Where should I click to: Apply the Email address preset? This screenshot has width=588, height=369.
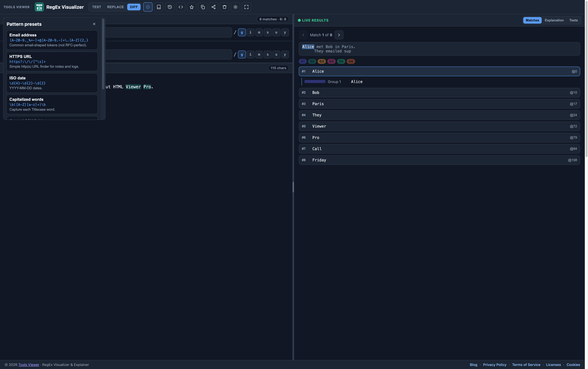[52, 40]
